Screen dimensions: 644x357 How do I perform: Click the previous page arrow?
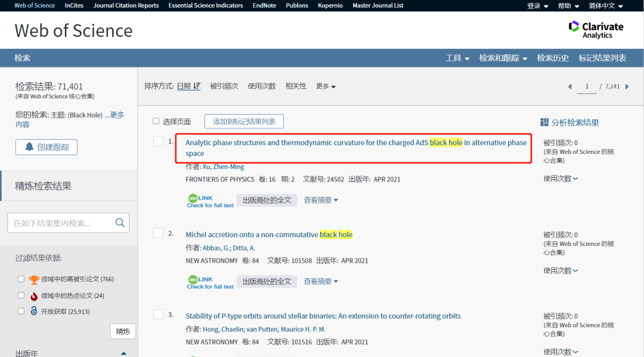click(569, 87)
